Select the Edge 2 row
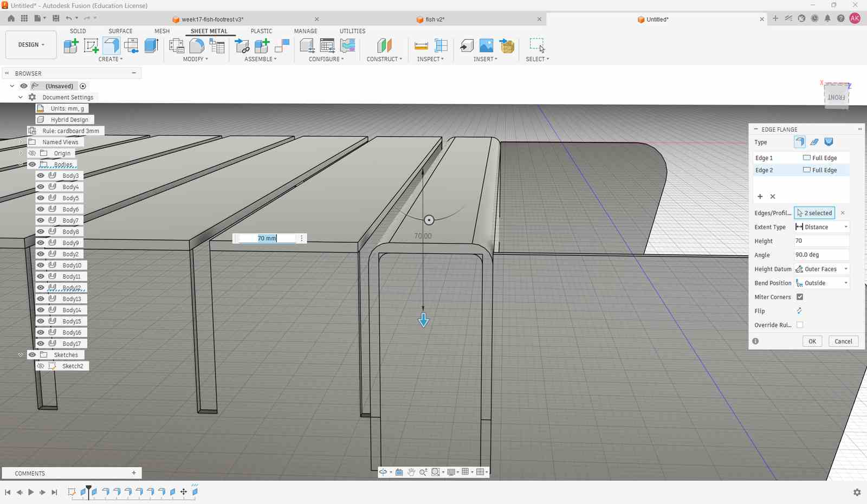The image size is (867, 504). (801, 170)
